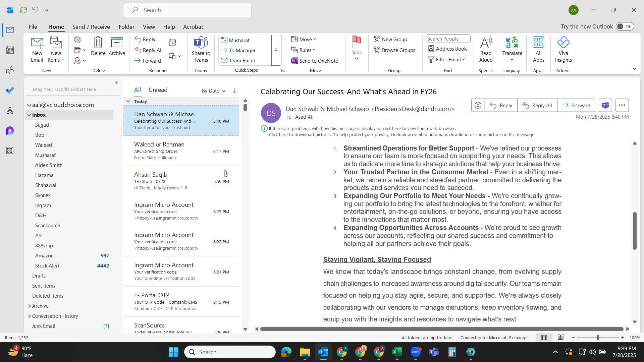Archive the selected message
The image size is (644, 362).
117,46
